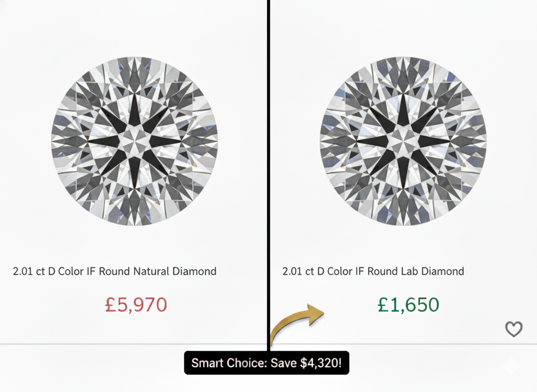Open the 2.01 ct Natural Diamond title link
Screen dimensions: 537x392
tap(114, 271)
